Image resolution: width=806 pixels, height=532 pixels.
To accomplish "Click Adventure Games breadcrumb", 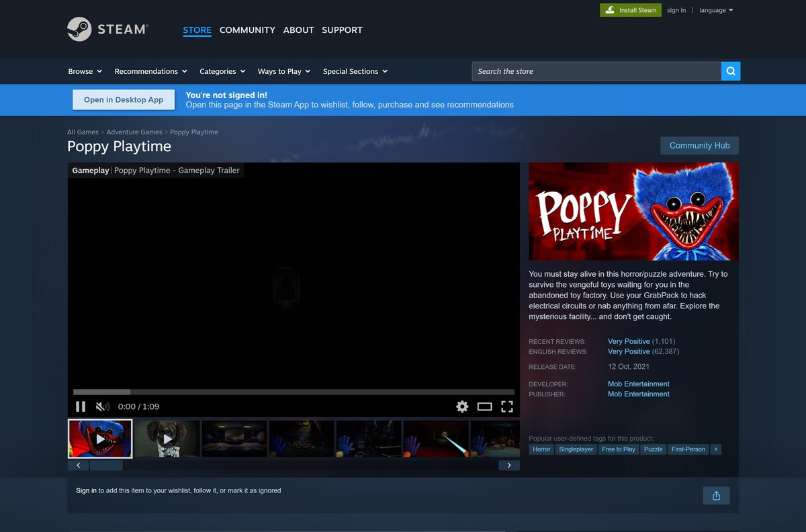I will pos(134,132).
